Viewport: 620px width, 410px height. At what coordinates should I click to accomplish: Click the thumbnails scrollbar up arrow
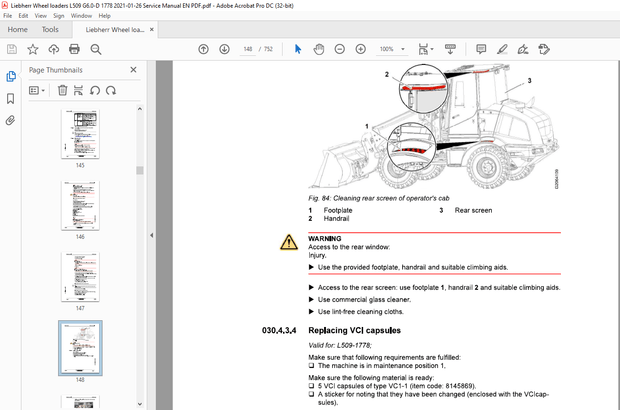(140, 109)
